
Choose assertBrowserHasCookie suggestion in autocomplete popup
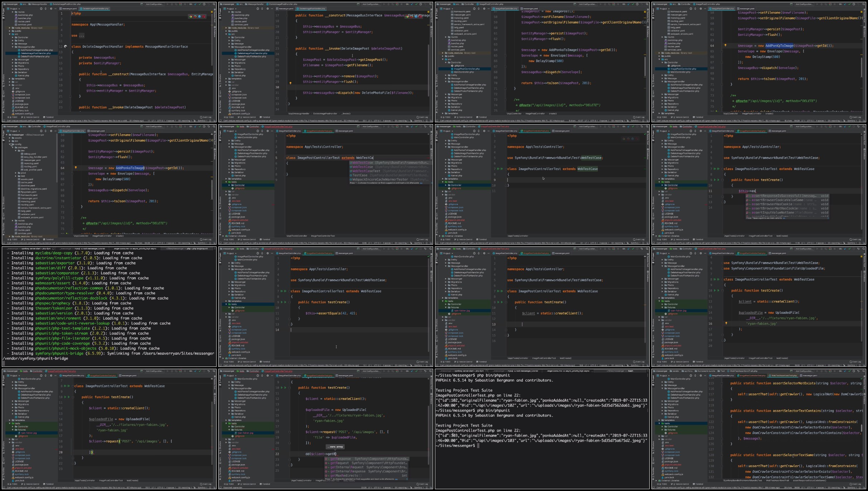point(787,204)
